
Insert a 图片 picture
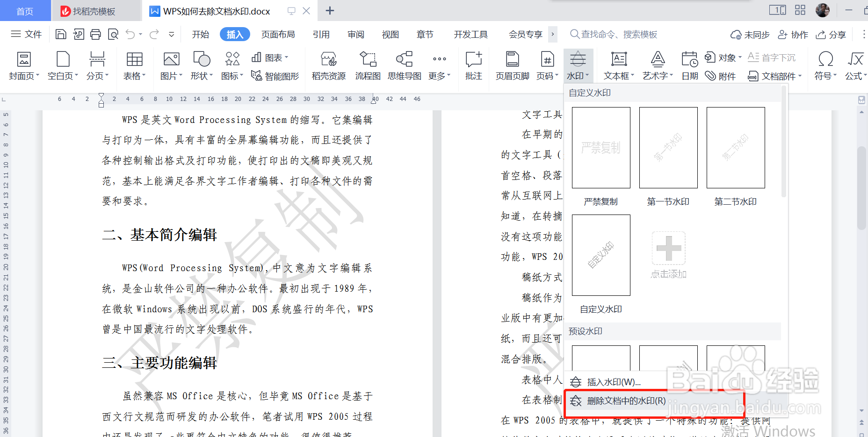171,66
